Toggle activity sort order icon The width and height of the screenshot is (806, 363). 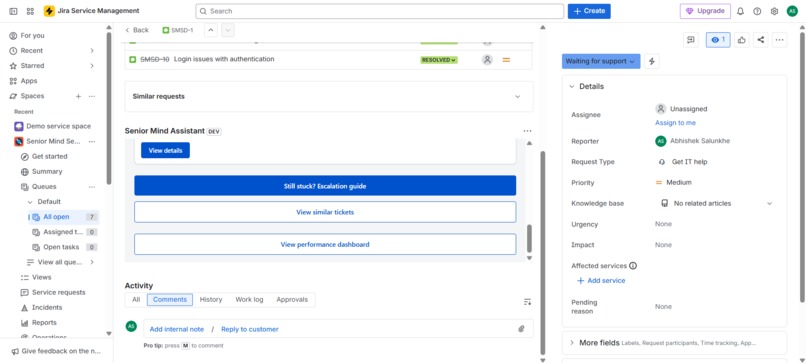tap(527, 302)
